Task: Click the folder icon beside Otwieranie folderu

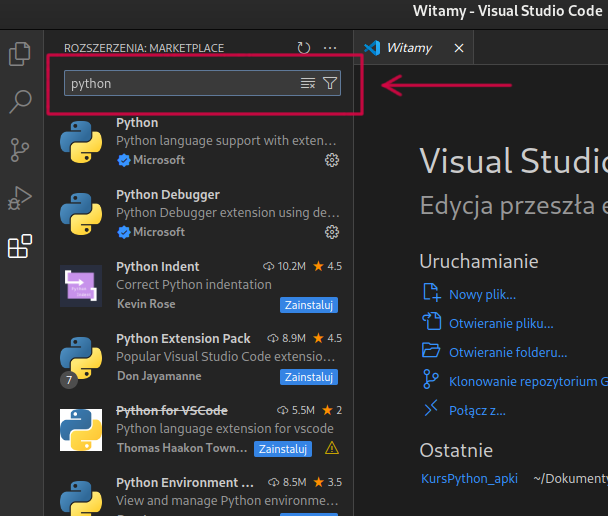Action: 431,350
